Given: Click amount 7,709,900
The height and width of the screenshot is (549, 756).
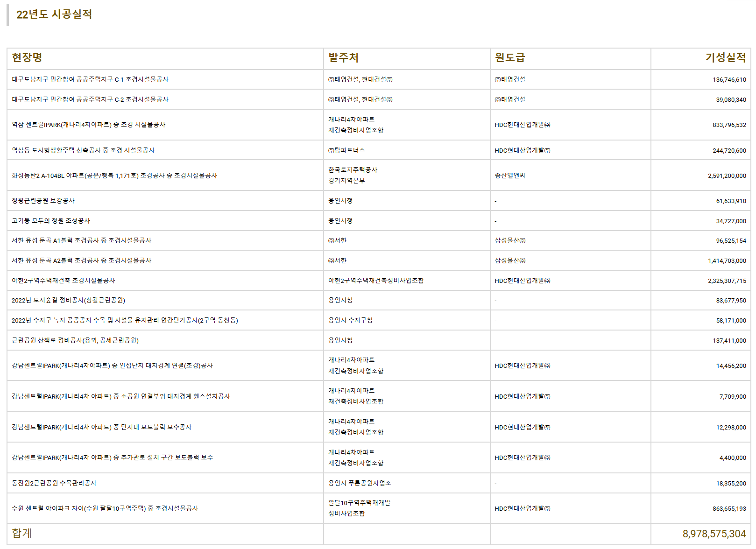Looking at the screenshot, I should pos(733,397).
